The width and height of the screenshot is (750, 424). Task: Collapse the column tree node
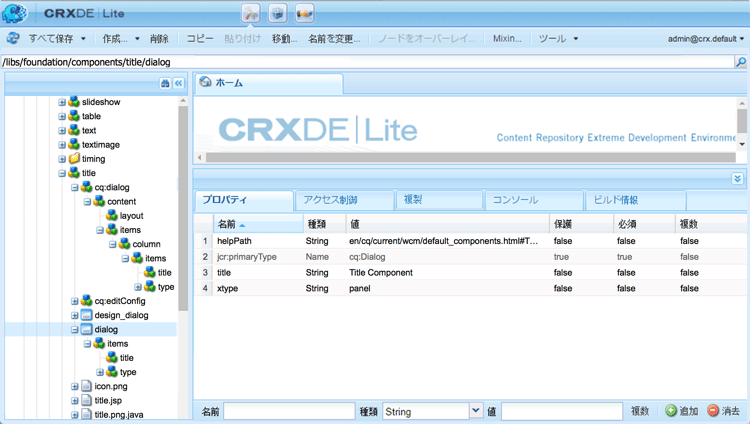pos(112,244)
